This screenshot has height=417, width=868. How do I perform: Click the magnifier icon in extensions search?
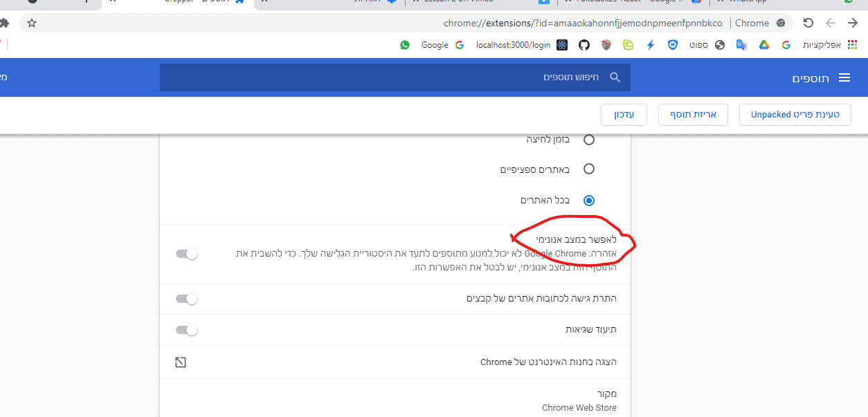[x=615, y=77]
